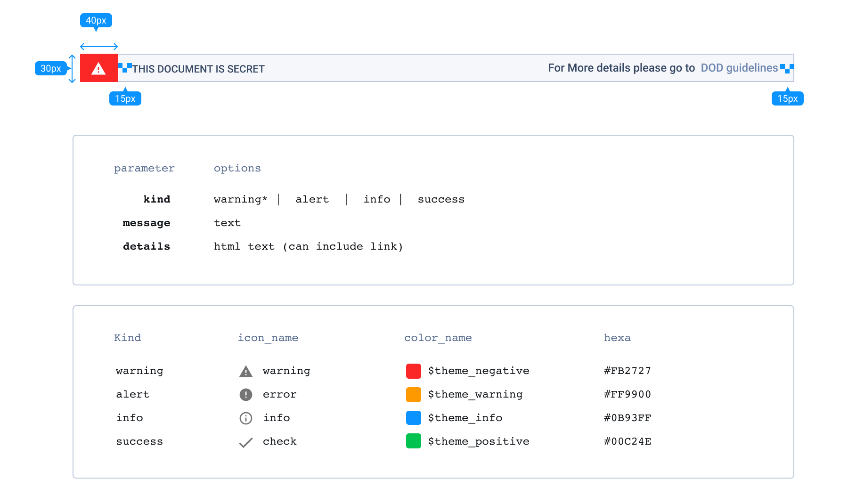Image resolution: width=848 pixels, height=504 pixels.
Task: Click the gray warning triangle icon in the table
Action: [x=246, y=371]
